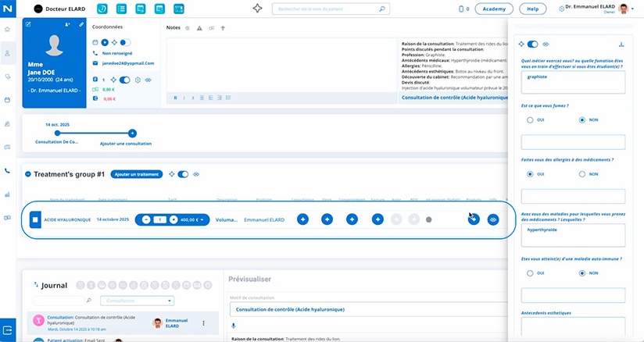This screenshot has width=644, height=342.
Task: Toggle the switch beside Treatment's group #1
Action: pyautogui.click(x=182, y=174)
